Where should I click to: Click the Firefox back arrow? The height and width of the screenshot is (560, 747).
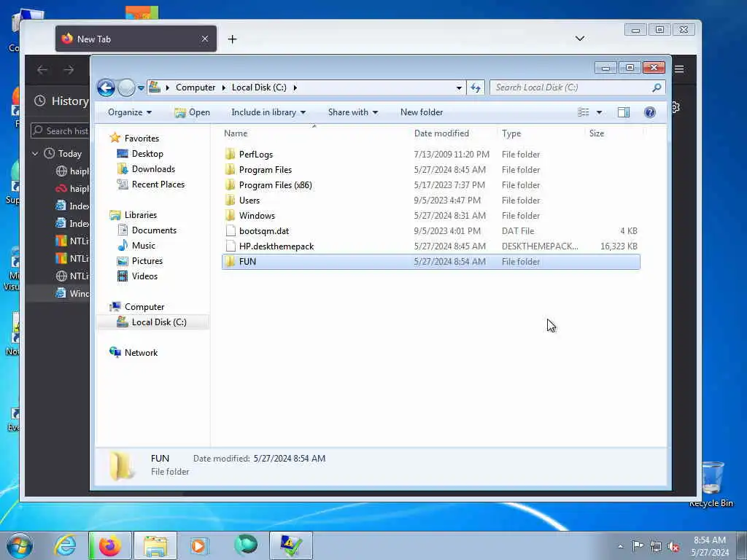click(x=42, y=70)
